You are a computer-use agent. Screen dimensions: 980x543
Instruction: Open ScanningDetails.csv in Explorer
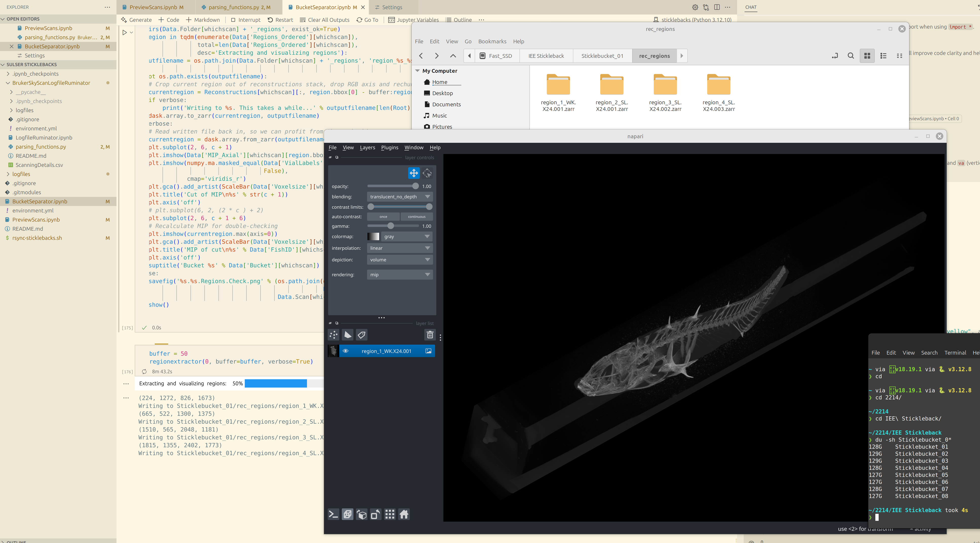[x=39, y=165]
